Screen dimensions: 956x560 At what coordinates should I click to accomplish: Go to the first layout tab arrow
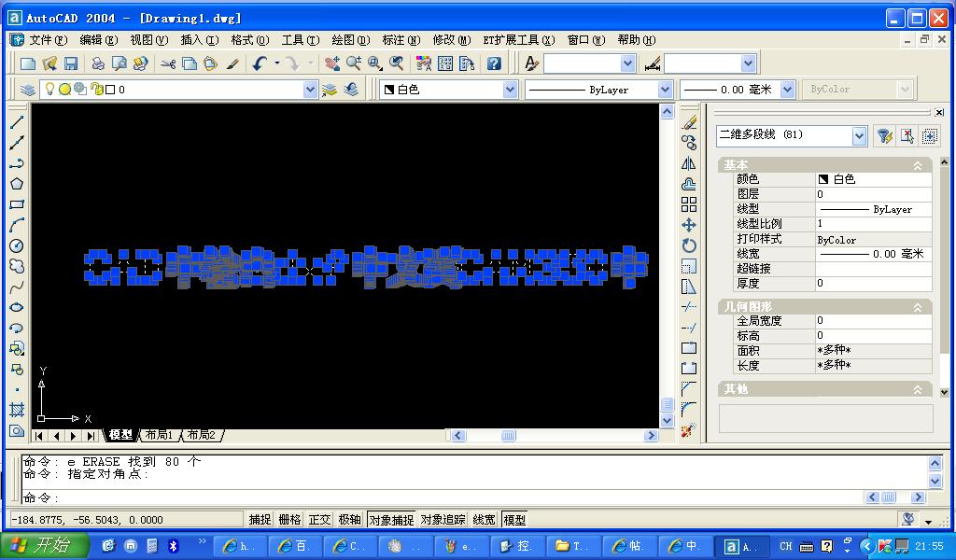(39, 436)
